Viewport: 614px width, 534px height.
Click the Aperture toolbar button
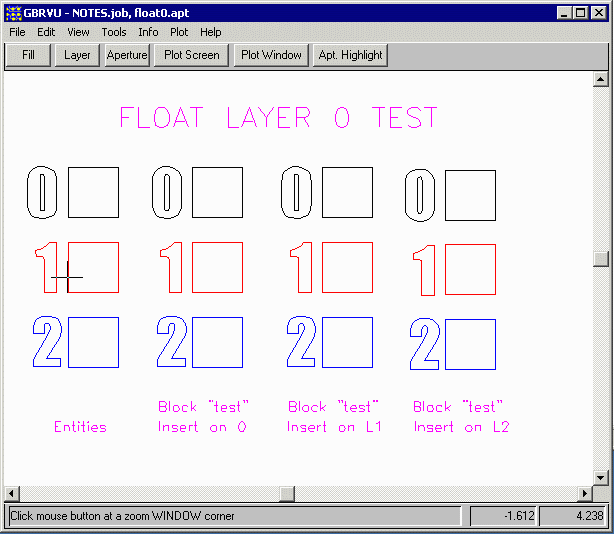[x=127, y=55]
